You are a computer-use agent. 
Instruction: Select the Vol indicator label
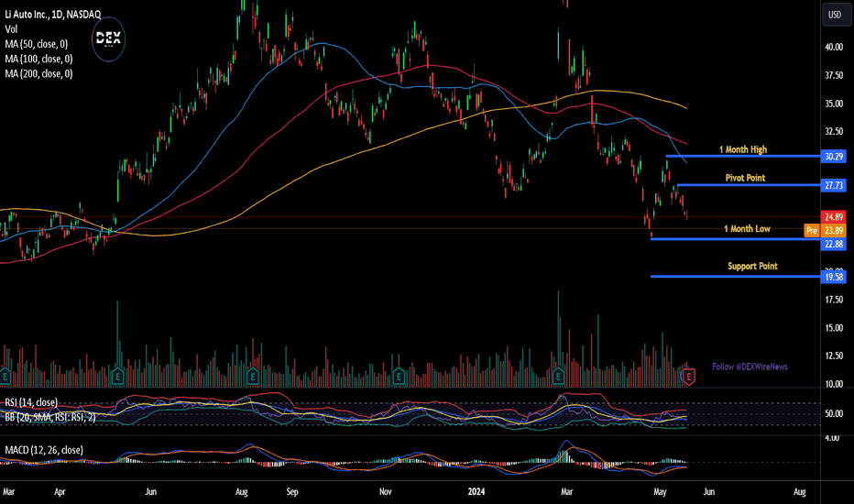click(x=11, y=29)
